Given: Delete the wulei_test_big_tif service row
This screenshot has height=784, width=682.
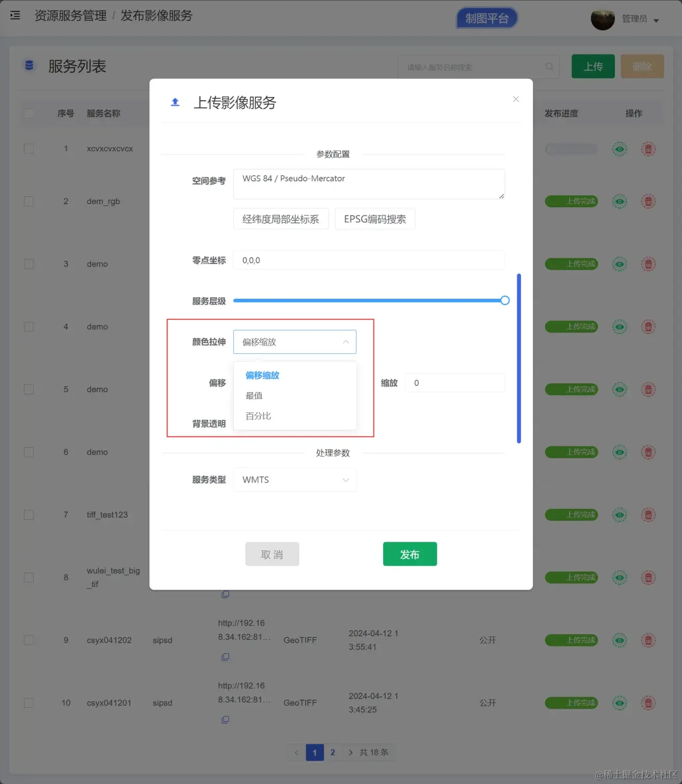Looking at the screenshot, I should (648, 577).
